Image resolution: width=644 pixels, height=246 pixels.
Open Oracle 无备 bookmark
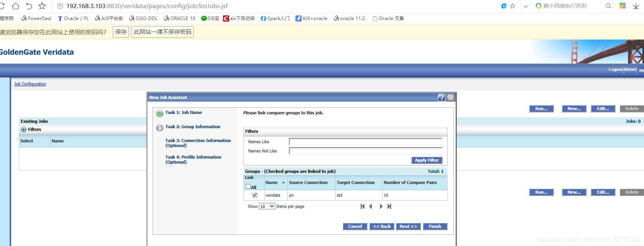(388, 18)
